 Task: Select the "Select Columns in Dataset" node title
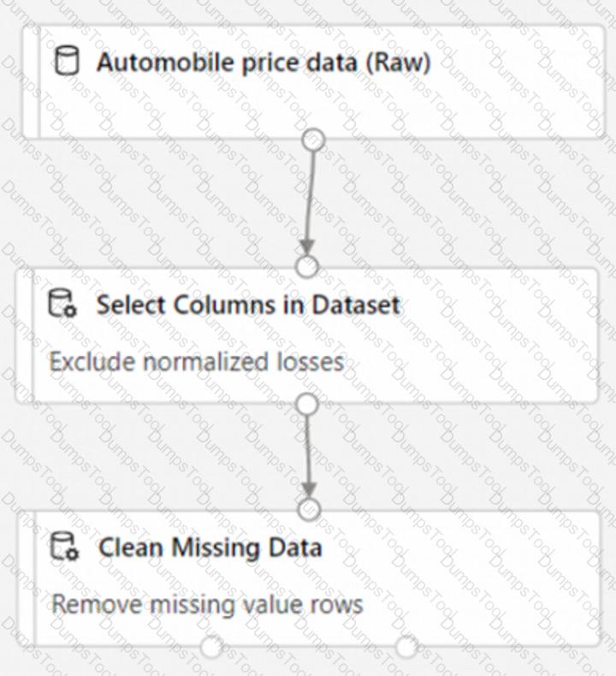pyautogui.click(x=247, y=305)
